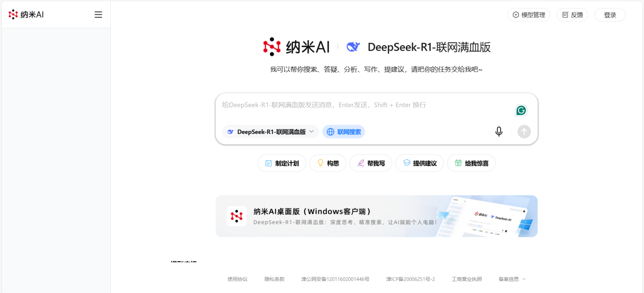Click the 构思 lightbulb icon button
This screenshot has height=293, width=644.
pos(320,163)
